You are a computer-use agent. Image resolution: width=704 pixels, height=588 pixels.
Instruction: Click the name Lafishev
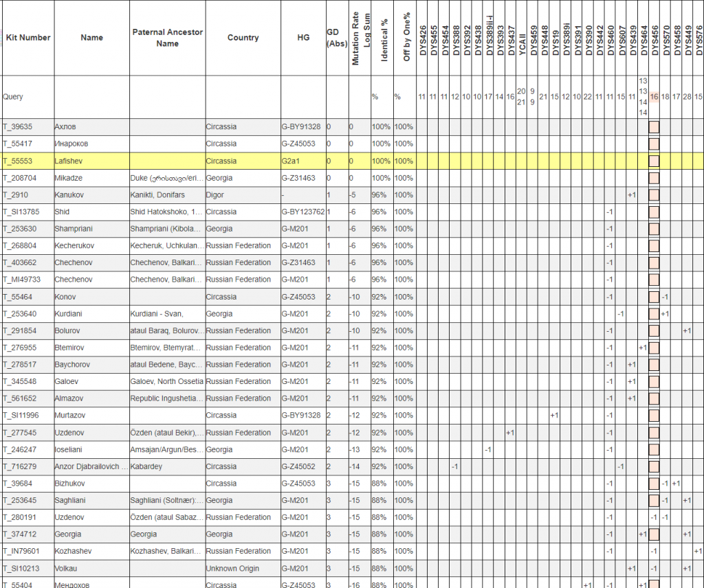coord(68,161)
